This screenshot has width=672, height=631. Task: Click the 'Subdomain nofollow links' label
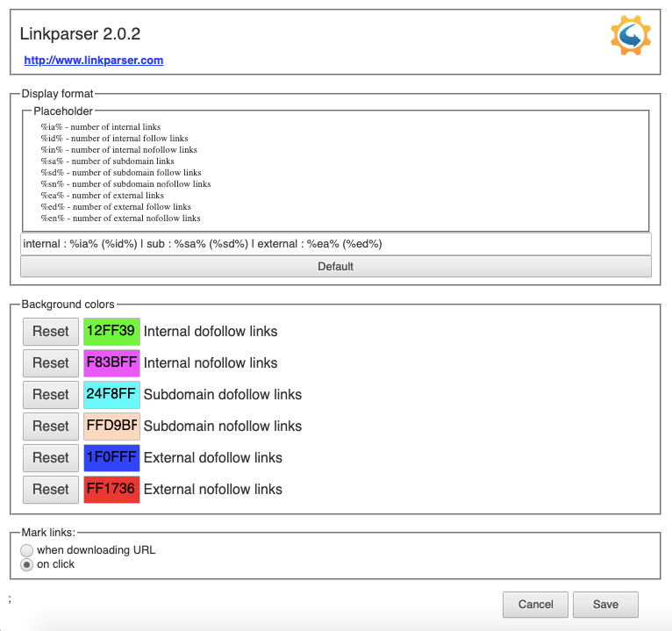tap(223, 427)
